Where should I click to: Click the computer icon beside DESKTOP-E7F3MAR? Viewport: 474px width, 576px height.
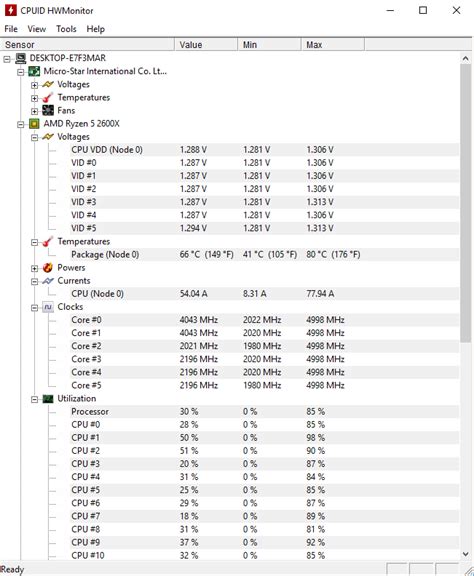21,58
